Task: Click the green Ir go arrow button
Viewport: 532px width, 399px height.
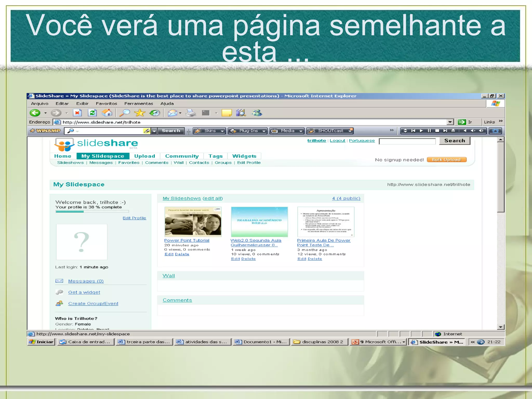Action: click(x=462, y=122)
